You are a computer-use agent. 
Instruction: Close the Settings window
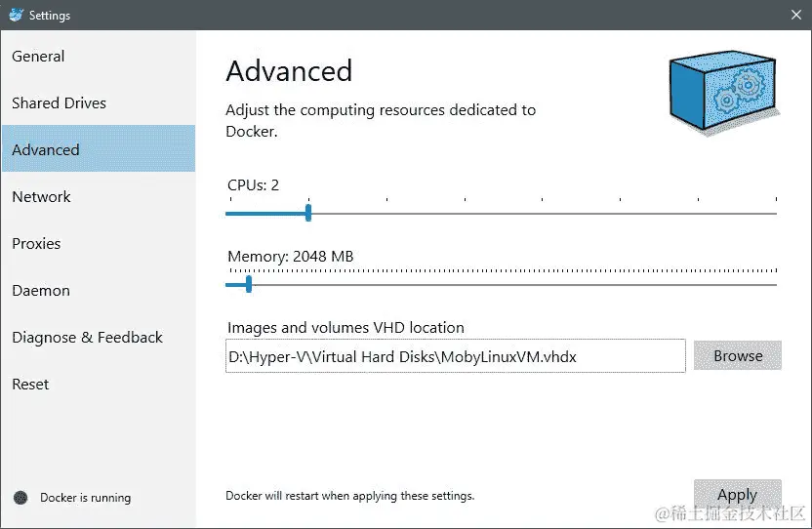(x=795, y=15)
